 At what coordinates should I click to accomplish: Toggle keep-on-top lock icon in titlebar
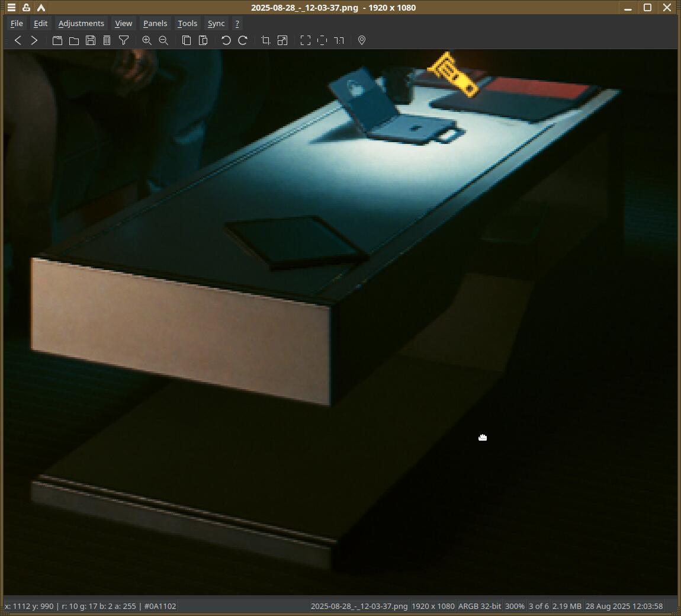(x=26, y=7)
